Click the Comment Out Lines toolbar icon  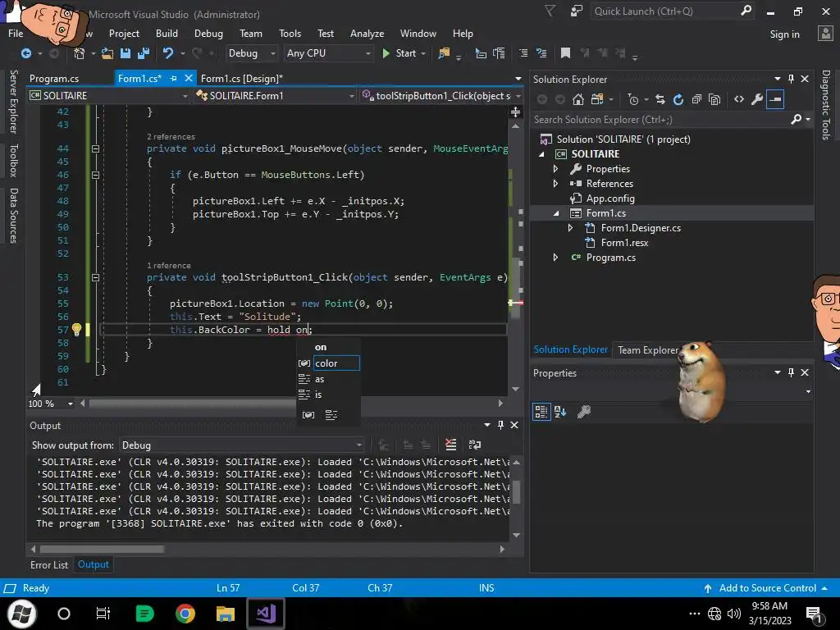pyautogui.click(x=523, y=53)
